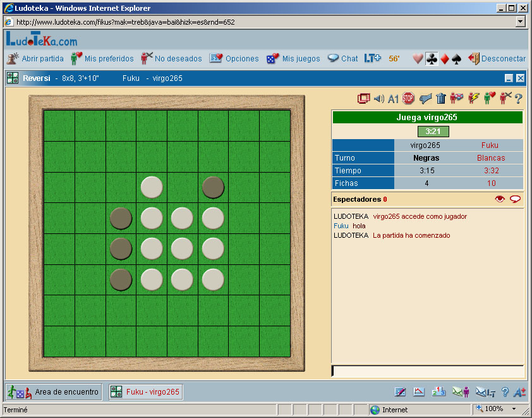This screenshot has height=418, width=532.
Task: Click the eye icon in Espectadores row
Action: tap(500, 199)
